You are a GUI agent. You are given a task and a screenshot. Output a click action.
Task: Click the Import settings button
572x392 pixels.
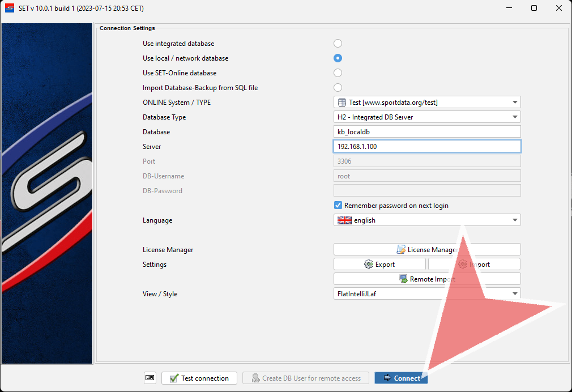474,265
